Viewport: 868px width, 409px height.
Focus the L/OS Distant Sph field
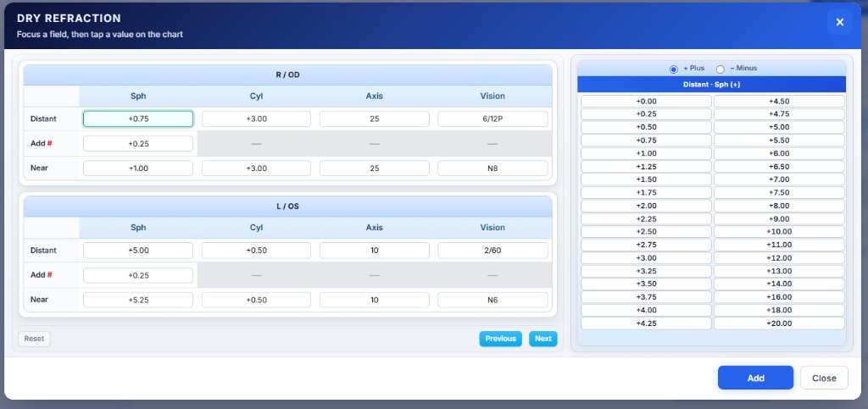click(x=138, y=251)
